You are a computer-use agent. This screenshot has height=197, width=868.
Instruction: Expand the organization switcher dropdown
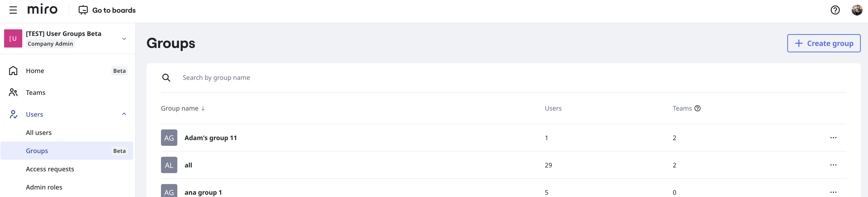coord(124,39)
